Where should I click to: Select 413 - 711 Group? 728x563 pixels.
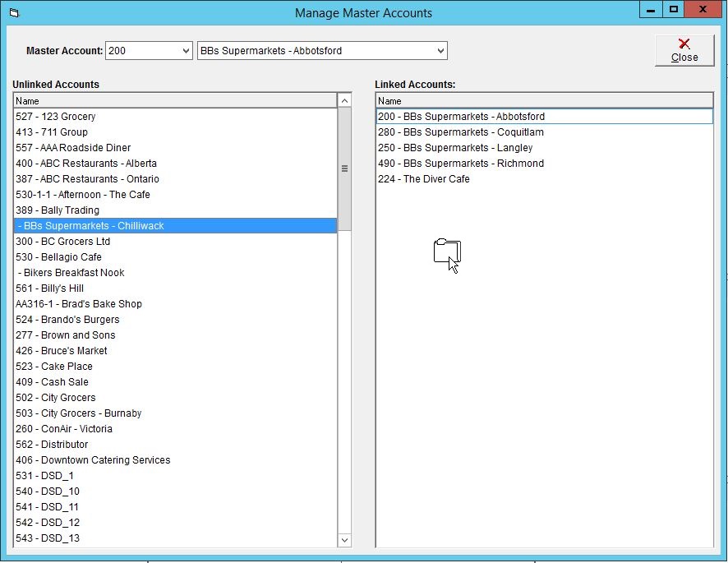click(x=175, y=132)
